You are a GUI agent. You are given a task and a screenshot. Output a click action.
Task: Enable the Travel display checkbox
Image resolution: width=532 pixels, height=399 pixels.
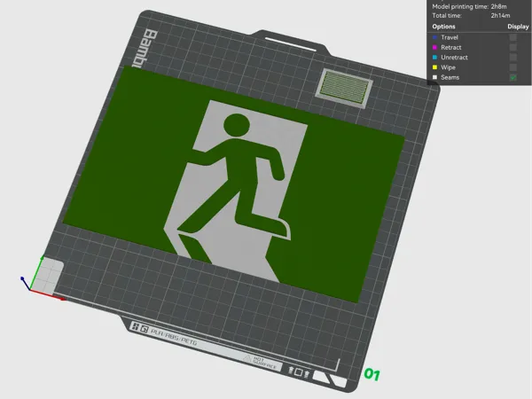512,37
